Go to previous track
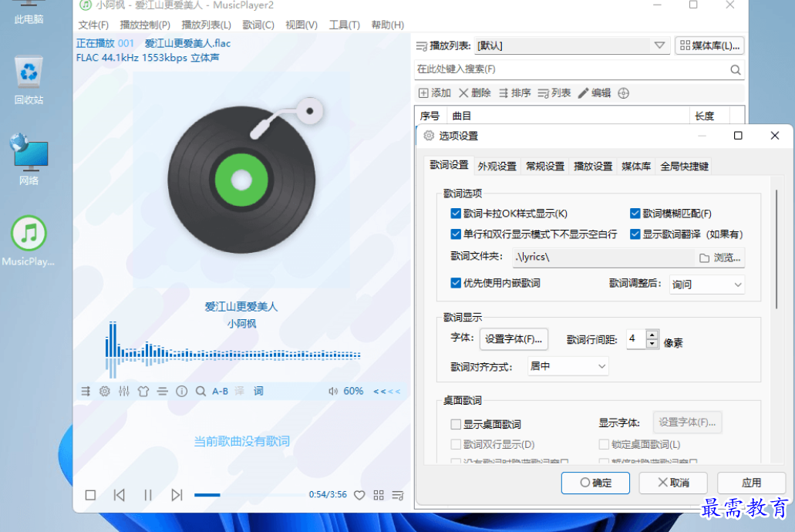This screenshot has width=795, height=532. point(120,495)
